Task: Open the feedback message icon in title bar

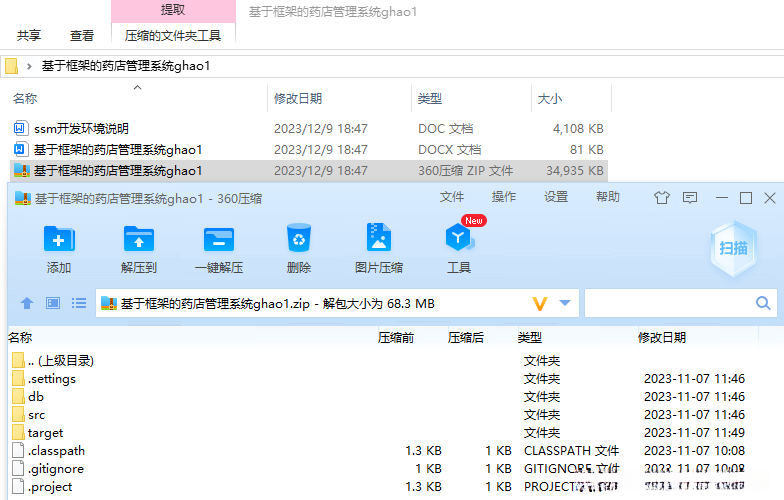Action: pyautogui.click(x=690, y=198)
